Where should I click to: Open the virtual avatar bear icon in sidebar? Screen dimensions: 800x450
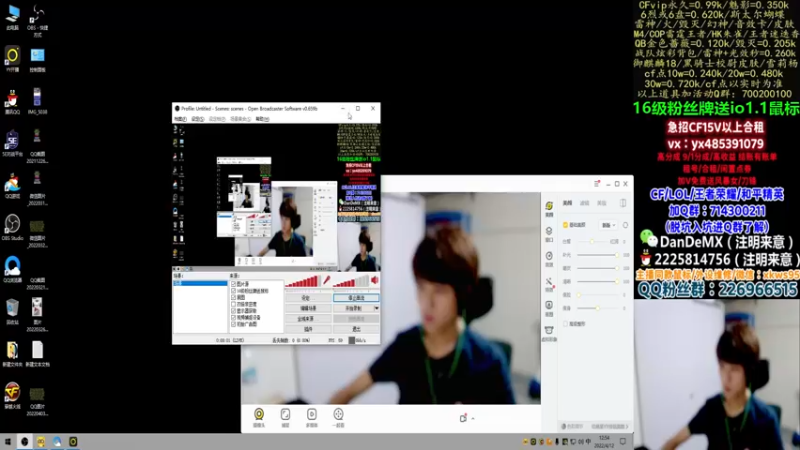(549, 331)
